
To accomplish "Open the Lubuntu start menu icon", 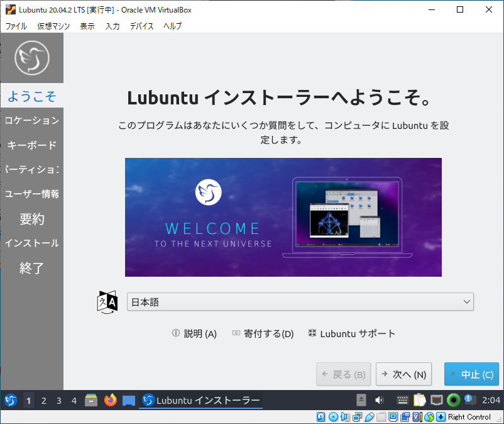I will click(11, 401).
